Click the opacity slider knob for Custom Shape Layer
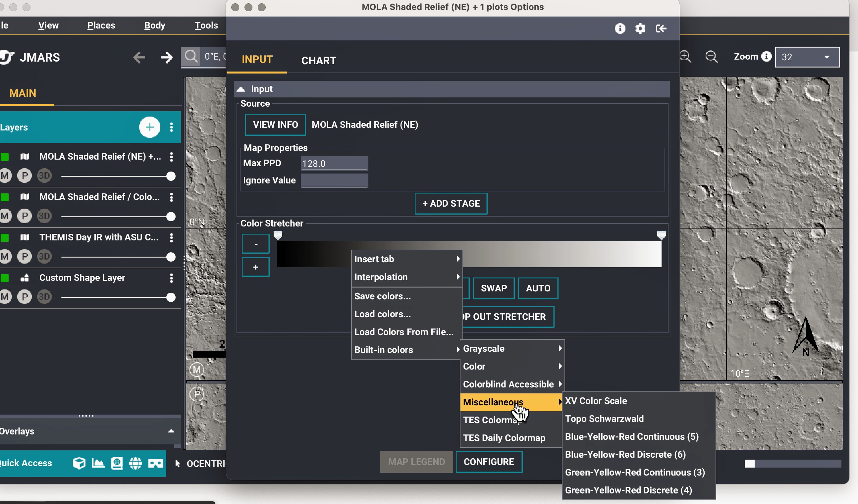The height and width of the screenshot is (504, 858). tap(171, 297)
